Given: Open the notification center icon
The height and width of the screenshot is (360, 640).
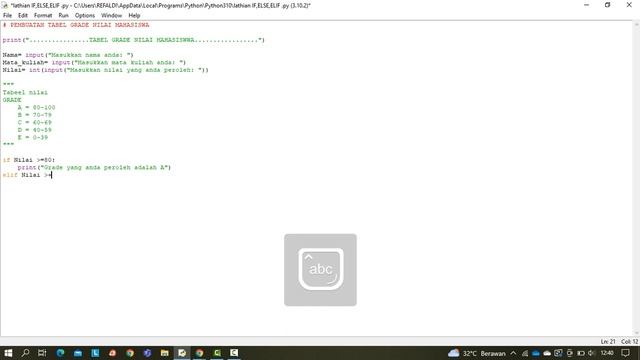Looking at the screenshot, I should (x=625, y=353).
